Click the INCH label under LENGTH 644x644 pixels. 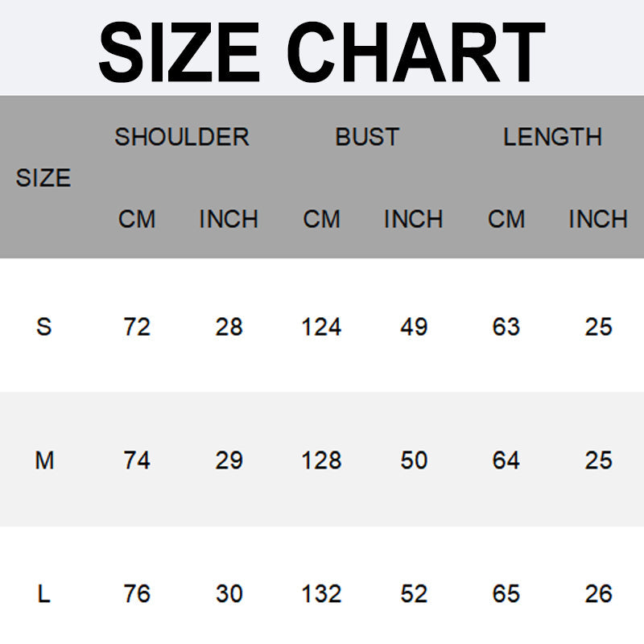coord(598,219)
